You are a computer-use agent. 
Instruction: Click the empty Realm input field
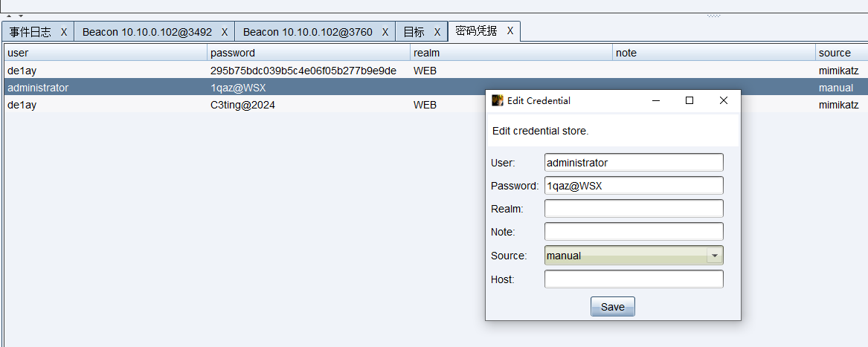[633, 209]
